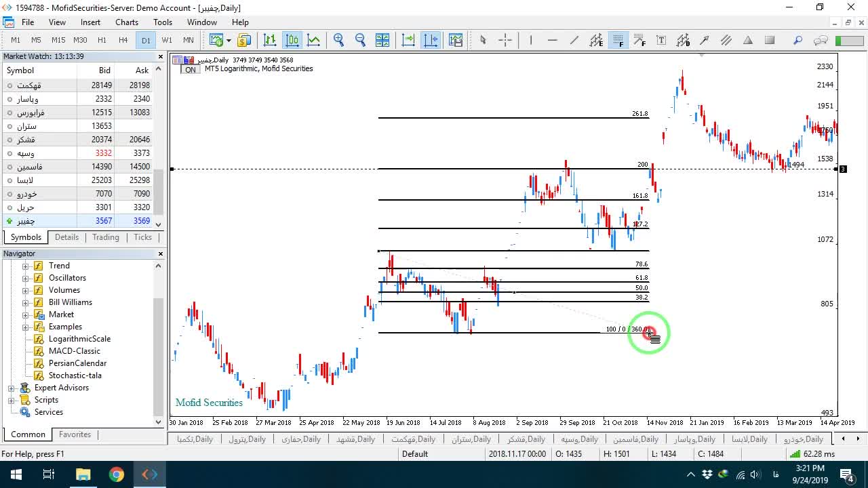This screenshot has width=868, height=488.
Task: Switch to line chart view
Action: coord(314,40)
